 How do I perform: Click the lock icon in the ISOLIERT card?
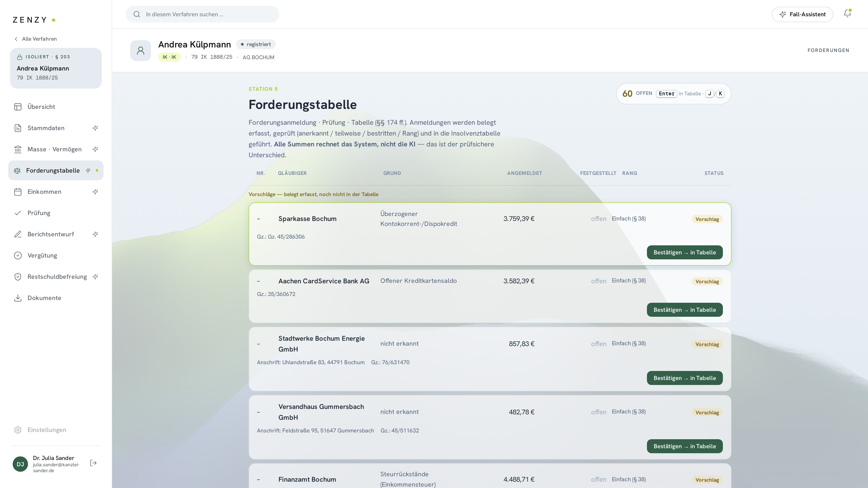click(19, 57)
